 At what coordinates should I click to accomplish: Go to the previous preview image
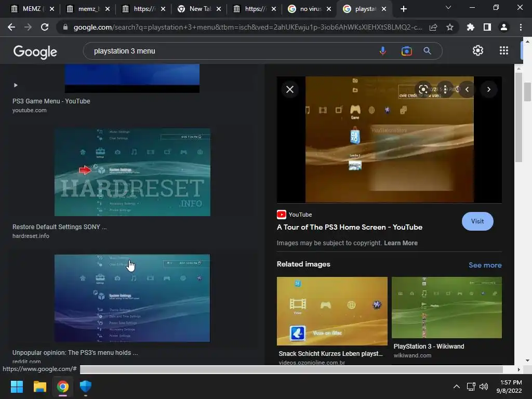coord(467,89)
